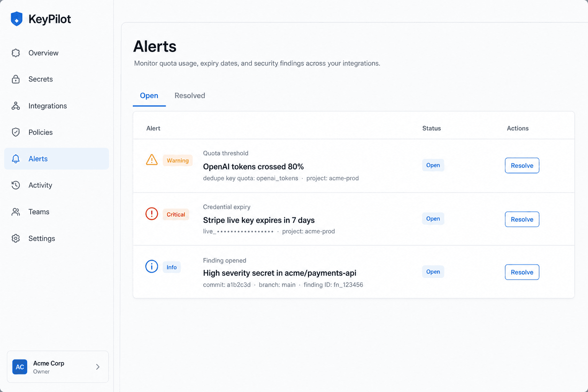Click the 'Actions' column header

[518, 128]
